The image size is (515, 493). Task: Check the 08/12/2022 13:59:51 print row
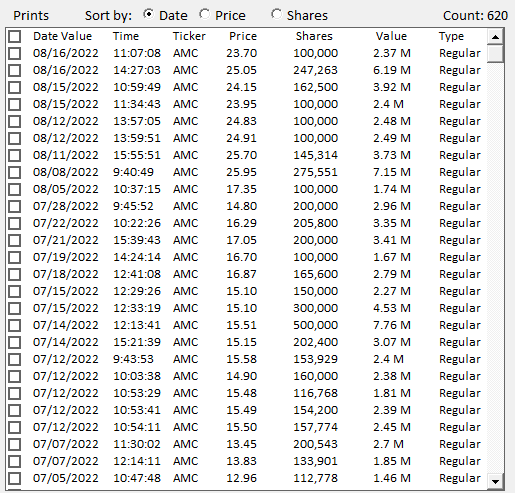click(x=15, y=138)
